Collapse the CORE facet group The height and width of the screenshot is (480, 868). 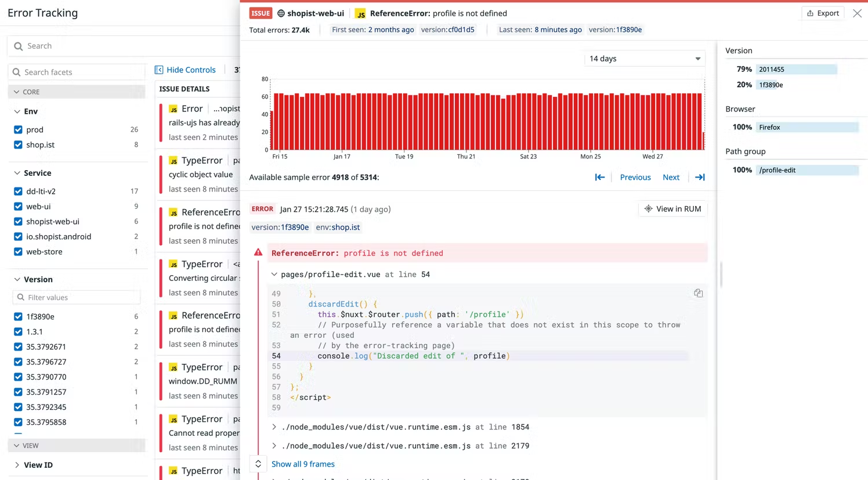pyautogui.click(x=76, y=92)
